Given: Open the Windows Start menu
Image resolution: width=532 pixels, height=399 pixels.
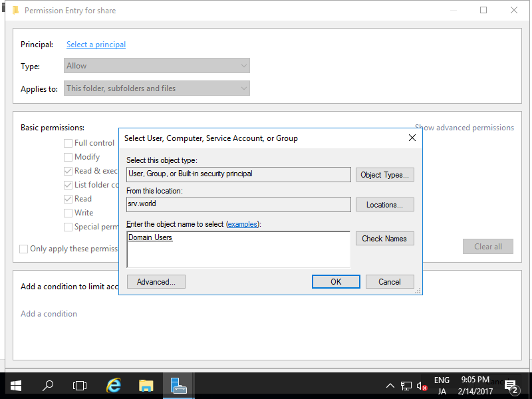Looking at the screenshot, I should point(15,386).
